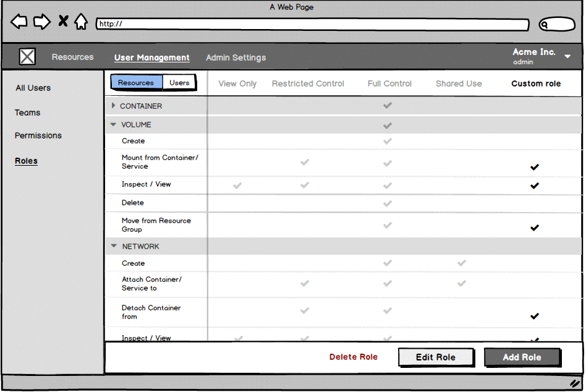Click the browser forward arrow
586x392 pixels.
click(41, 21)
